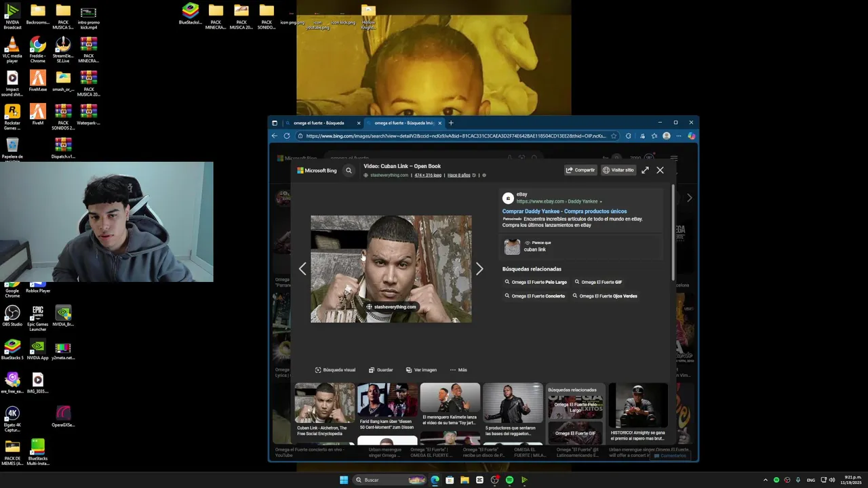This screenshot has width=868, height=488.
Task: Close the first 'omega el fuerte' tab
Action: (359, 123)
